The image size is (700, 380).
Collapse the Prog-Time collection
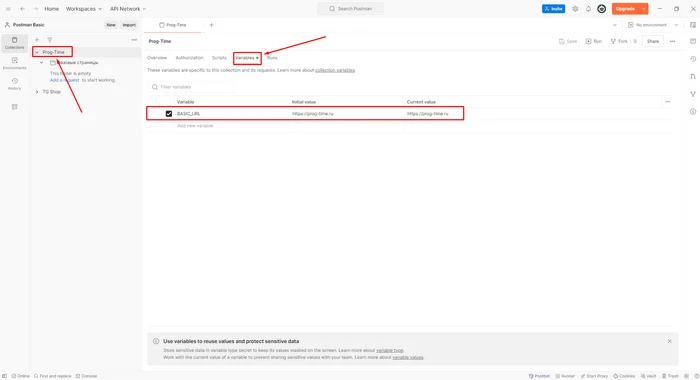[37, 52]
